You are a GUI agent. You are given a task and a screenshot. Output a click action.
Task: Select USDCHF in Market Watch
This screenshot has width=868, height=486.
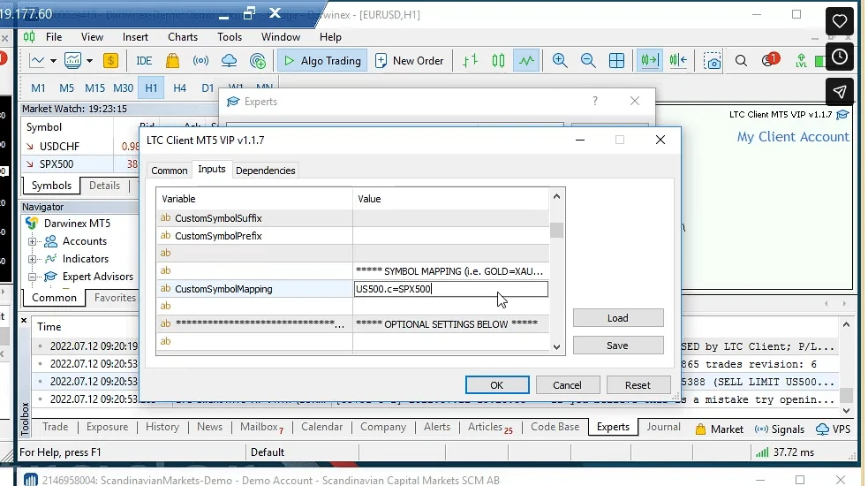click(x=59, y=147)
